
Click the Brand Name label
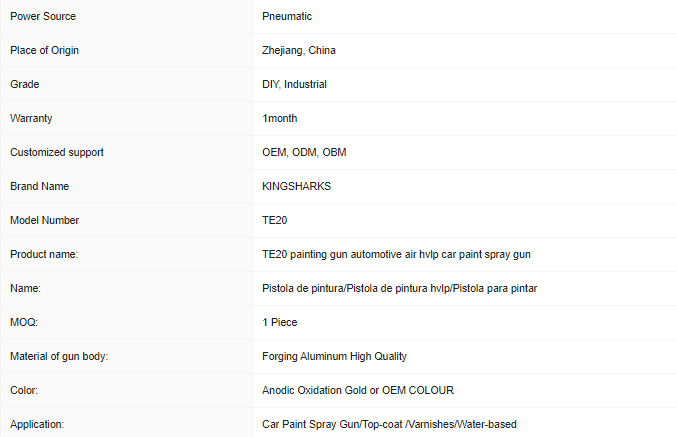coord(38,186)
